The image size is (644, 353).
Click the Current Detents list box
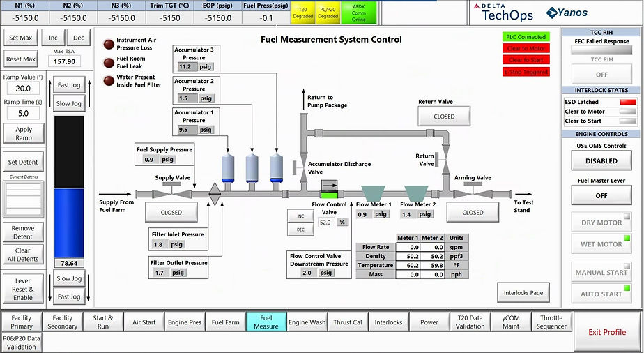24,199
